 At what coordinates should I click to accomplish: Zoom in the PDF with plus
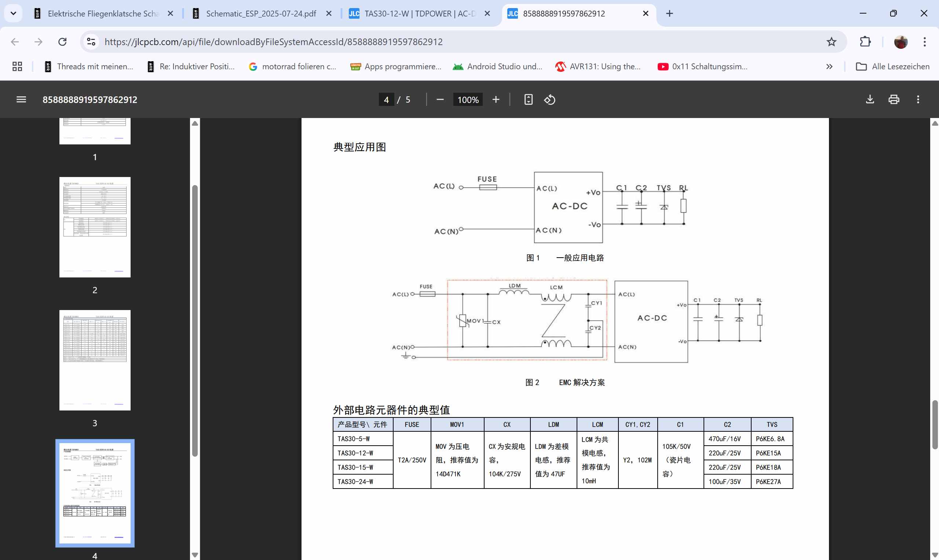(x=496, y=100)
